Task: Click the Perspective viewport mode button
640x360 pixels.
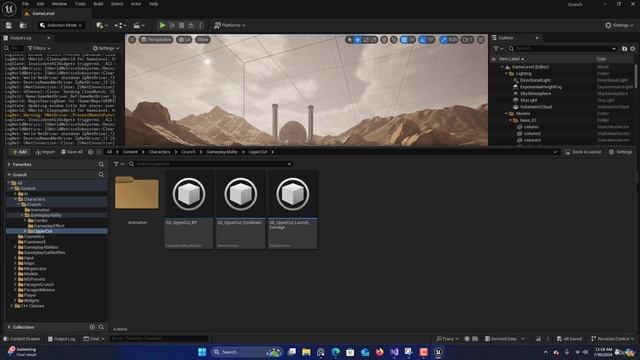Action: (156, 40)
